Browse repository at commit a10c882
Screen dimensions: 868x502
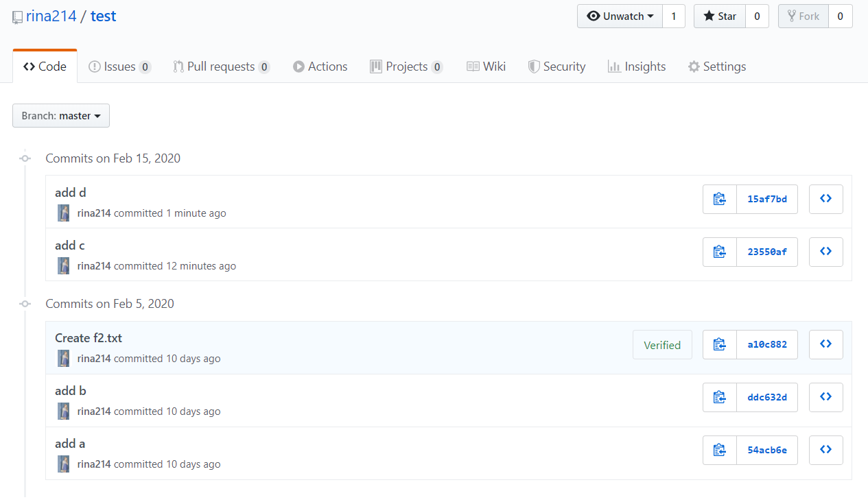pyautogui.click(x=826, y=344)
